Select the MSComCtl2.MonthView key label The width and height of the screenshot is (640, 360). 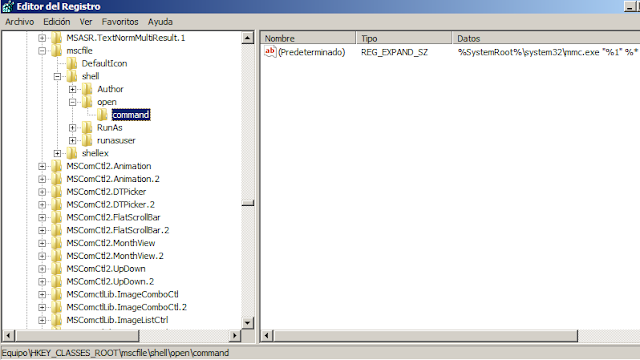111,243
